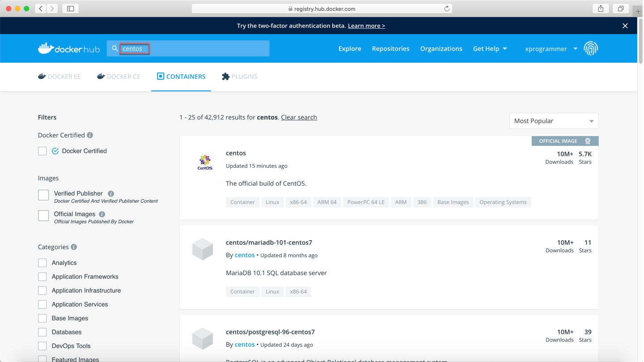Open the Most Popular sort dropdown
The width and height of the screenshot is (644, 362).
553,121
